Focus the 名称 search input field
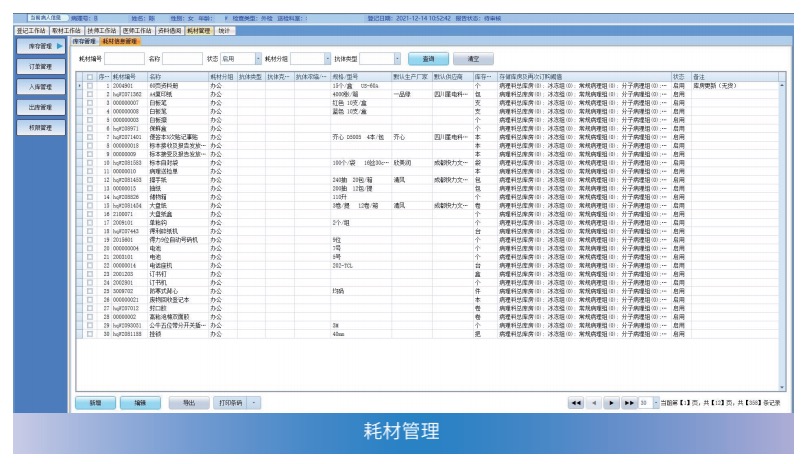 coord(182,59)
